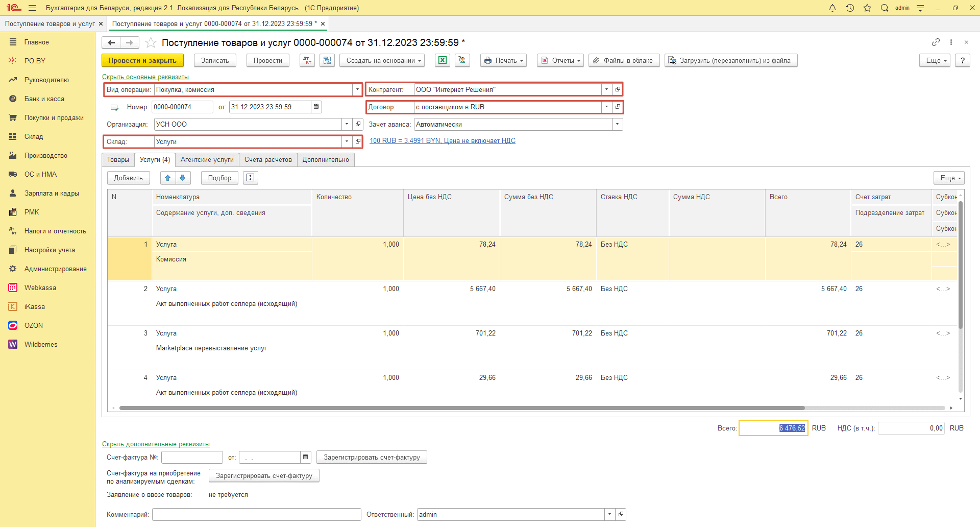Screen dimensions: 980x527
Task: Open Отчеты dropdown
Action: [560, 60]
